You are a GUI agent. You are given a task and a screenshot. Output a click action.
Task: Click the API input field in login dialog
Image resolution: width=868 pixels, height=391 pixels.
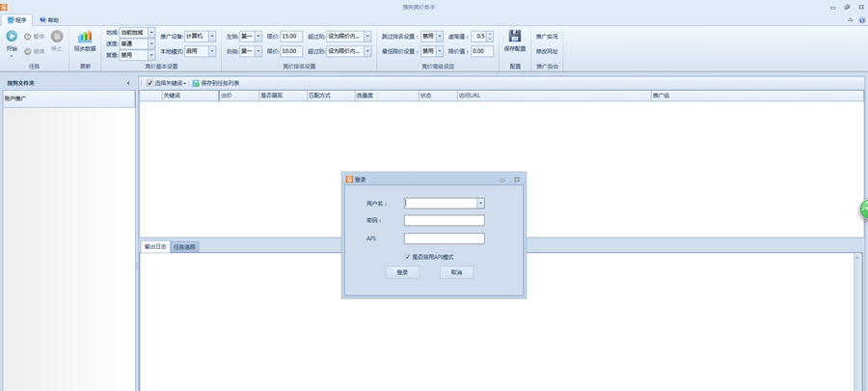445,238
